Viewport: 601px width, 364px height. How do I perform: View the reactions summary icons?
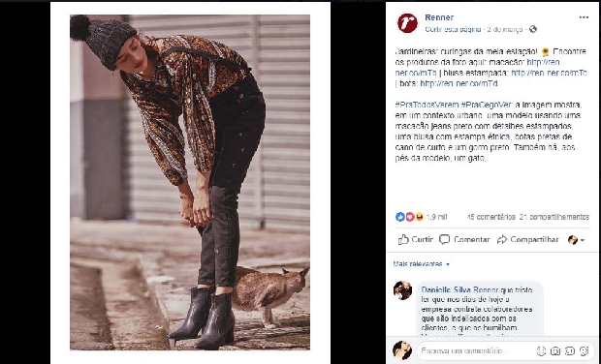pyautogui.click(x=409, y=217)
